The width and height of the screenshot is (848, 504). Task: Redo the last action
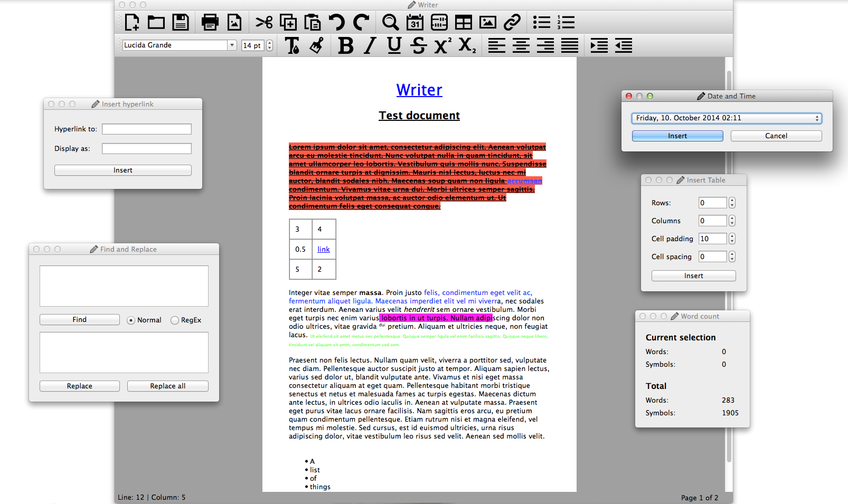pyautogui.click(x=361, y=22)
